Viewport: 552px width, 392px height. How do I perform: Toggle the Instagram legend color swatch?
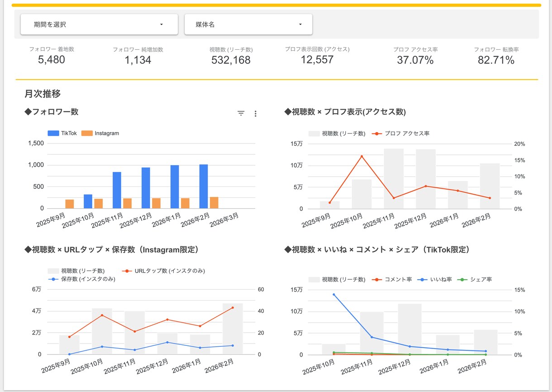87,134
